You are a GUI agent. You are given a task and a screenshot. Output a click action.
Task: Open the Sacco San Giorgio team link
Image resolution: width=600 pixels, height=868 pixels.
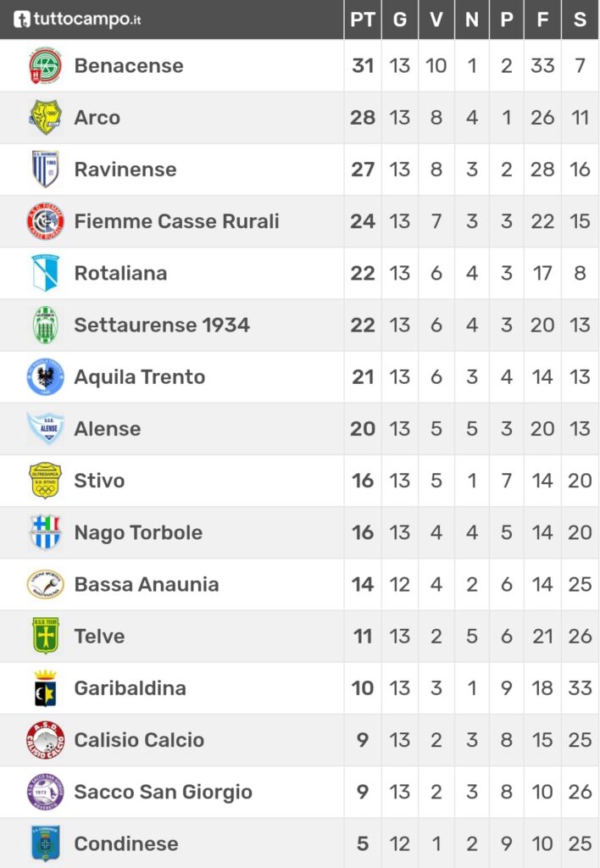[x=164, y=792]
